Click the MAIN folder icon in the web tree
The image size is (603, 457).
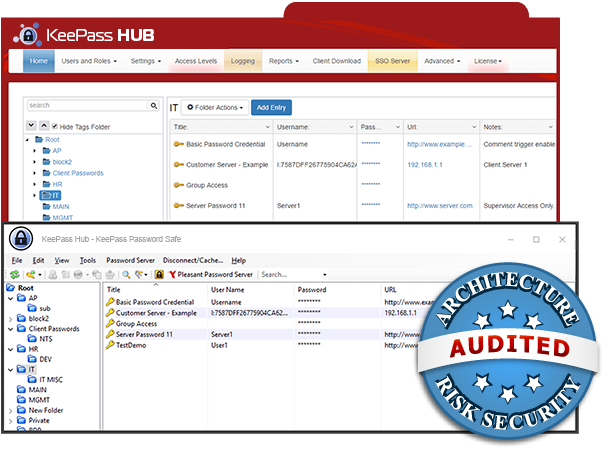[x=47, y=206]
